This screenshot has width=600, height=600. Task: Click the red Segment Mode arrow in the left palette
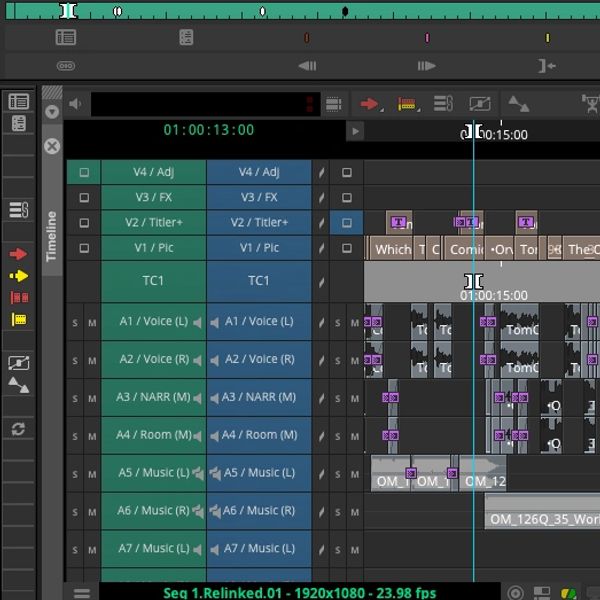pos(18,254)
